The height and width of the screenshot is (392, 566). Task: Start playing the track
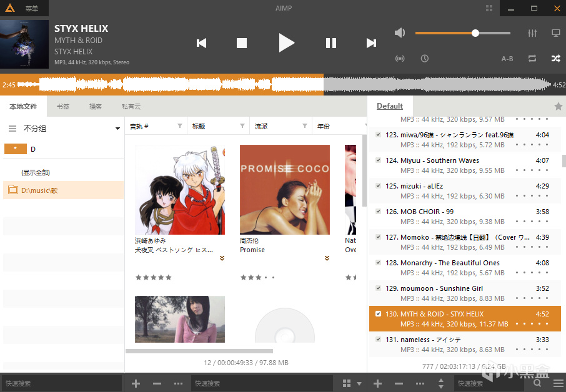point(287,43)
